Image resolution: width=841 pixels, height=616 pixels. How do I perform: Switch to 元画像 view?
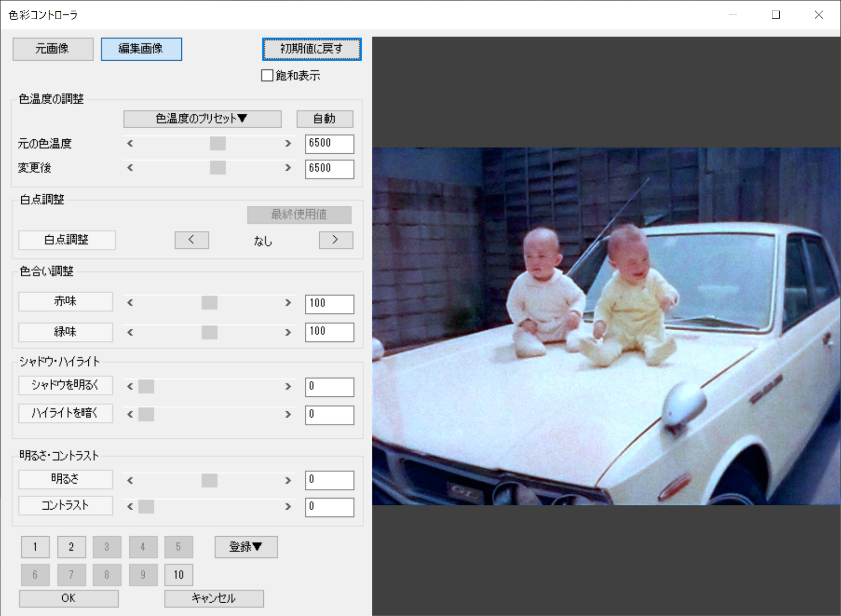pos(53,49)
